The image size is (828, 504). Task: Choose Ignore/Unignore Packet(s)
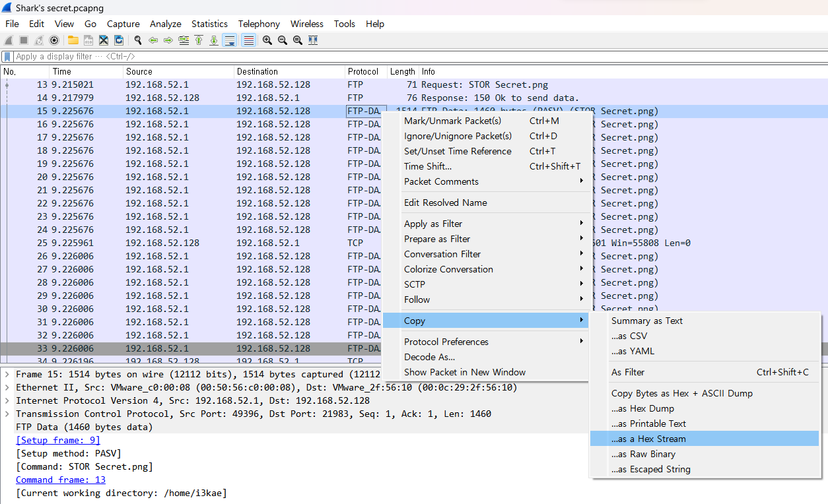pos(487,136)
